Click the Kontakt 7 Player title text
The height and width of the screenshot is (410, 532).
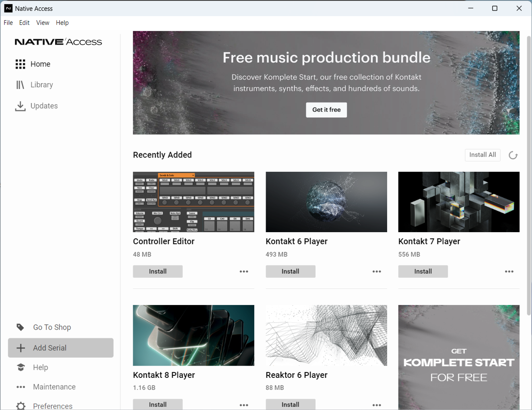point(429,241)
